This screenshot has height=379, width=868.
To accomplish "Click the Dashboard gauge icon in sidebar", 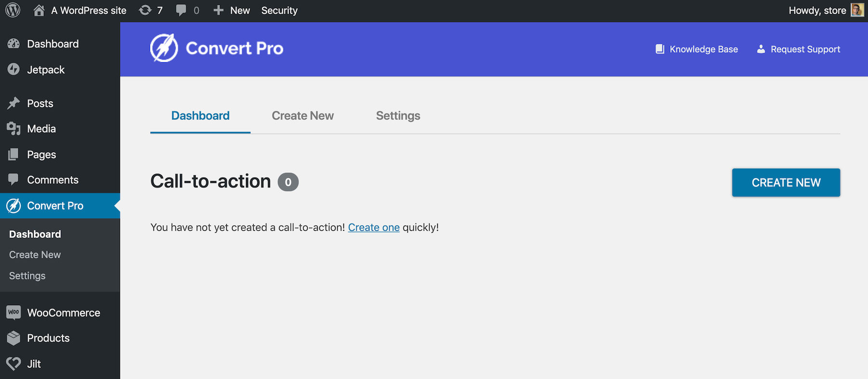I will (14, 44).
